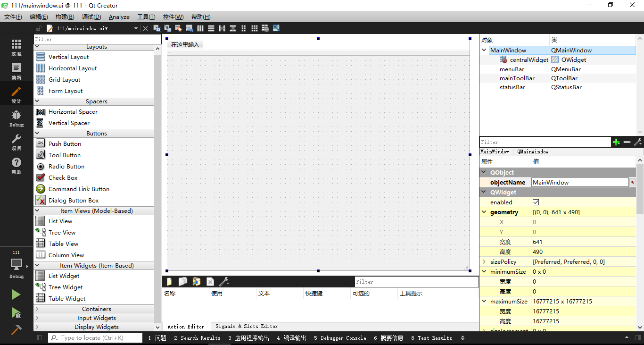Open the Help (帮助) mode
This screenshot has width=644, height=345.
[16, 166]
